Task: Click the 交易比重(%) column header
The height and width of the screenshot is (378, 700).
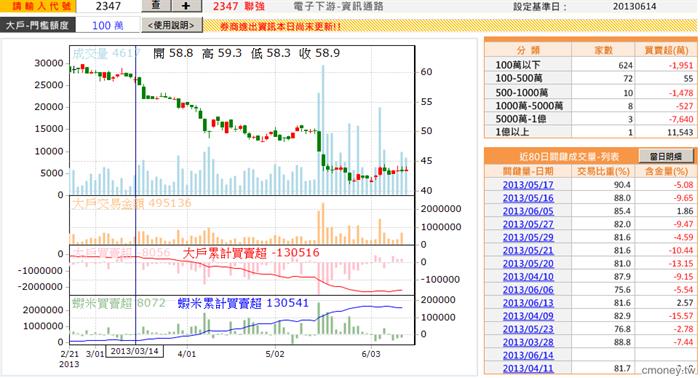Action: pos(603,171)
